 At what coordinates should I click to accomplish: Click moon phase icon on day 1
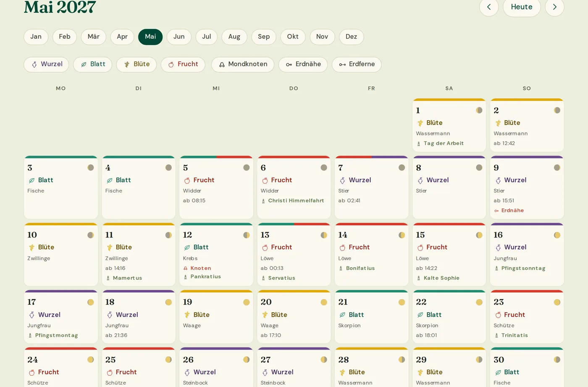(x=479, y=110)
